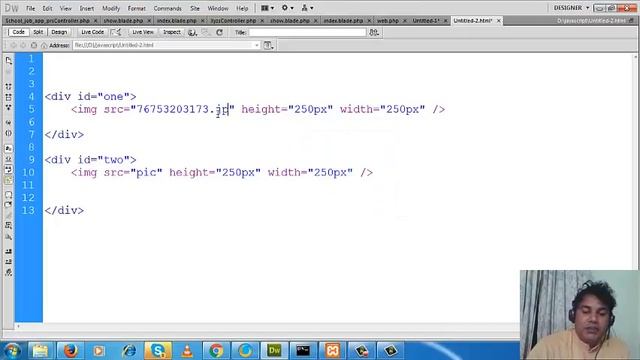Click the Collapse Full Tag icon
Image resolution: width=640 pixels, height=360 pixels.
pos(9,87)
